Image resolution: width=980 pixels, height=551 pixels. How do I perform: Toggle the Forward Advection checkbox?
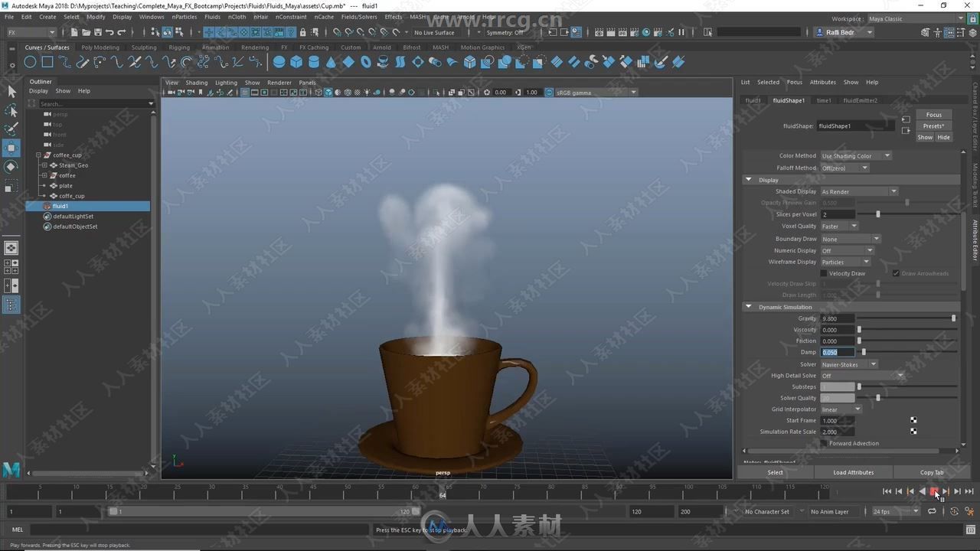pyautogui.click(x=824, y=443)
